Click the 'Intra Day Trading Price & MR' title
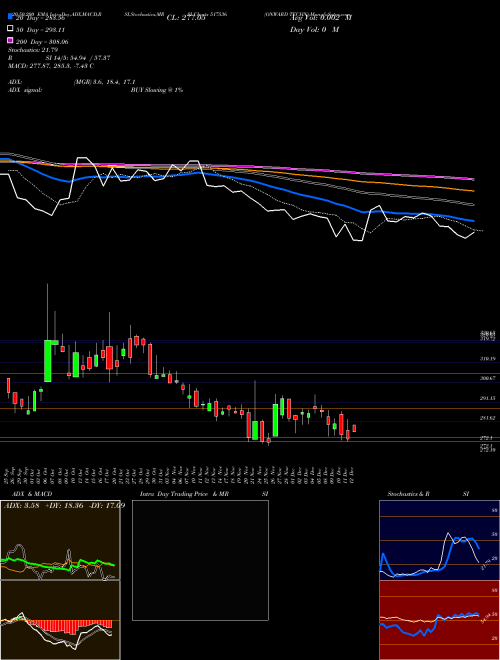This screenshot has width=500, height=660. (x=184, y=494)
